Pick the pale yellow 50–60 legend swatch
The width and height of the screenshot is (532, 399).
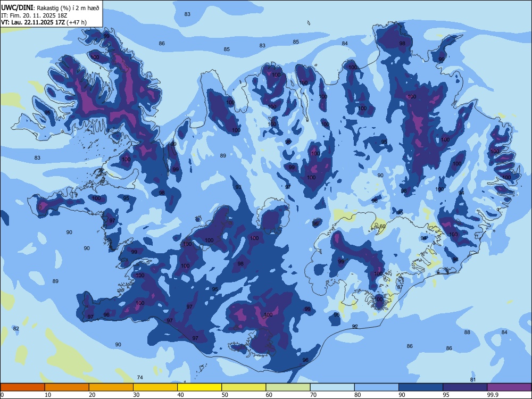pos(244,387)
